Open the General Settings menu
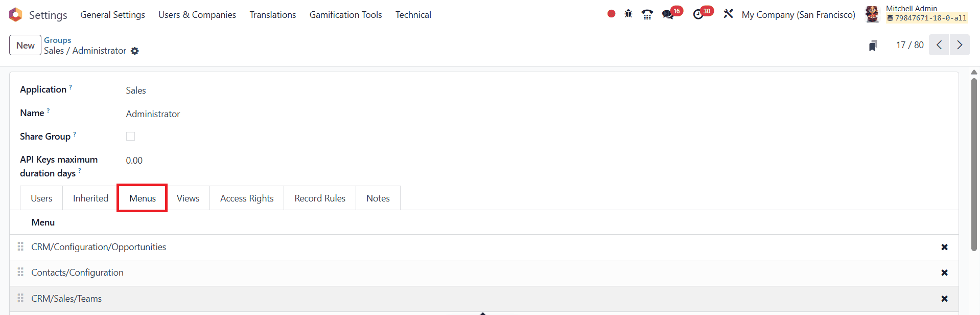 (x=112, y=15)
